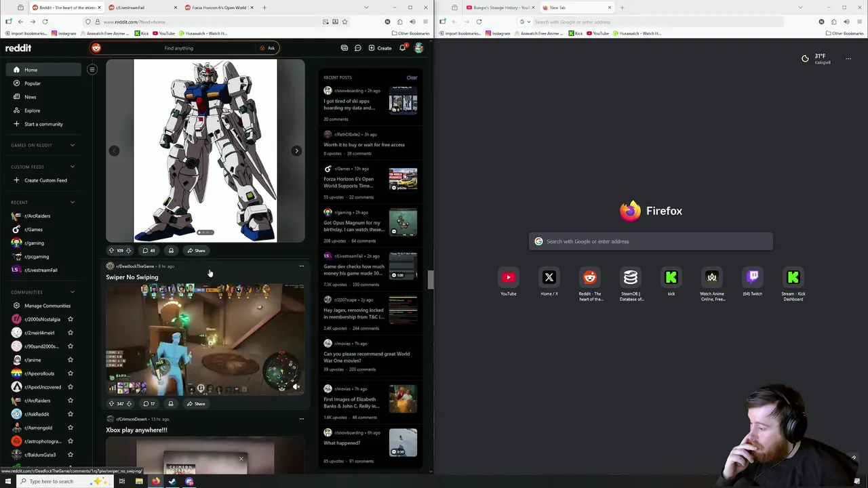Open File Explorer from the taskbar
Viewport: 868px width, 488px height.
tap(139, 481)
